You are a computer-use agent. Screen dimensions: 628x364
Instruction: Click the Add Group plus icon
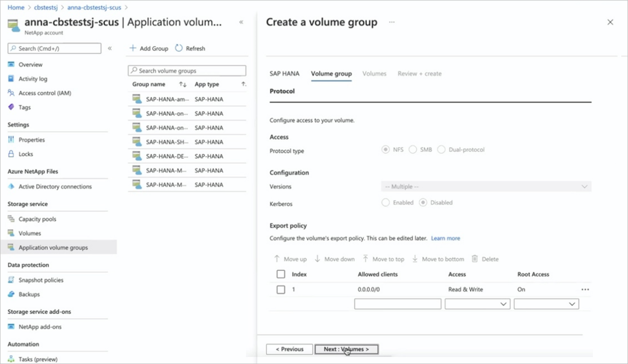133,48
